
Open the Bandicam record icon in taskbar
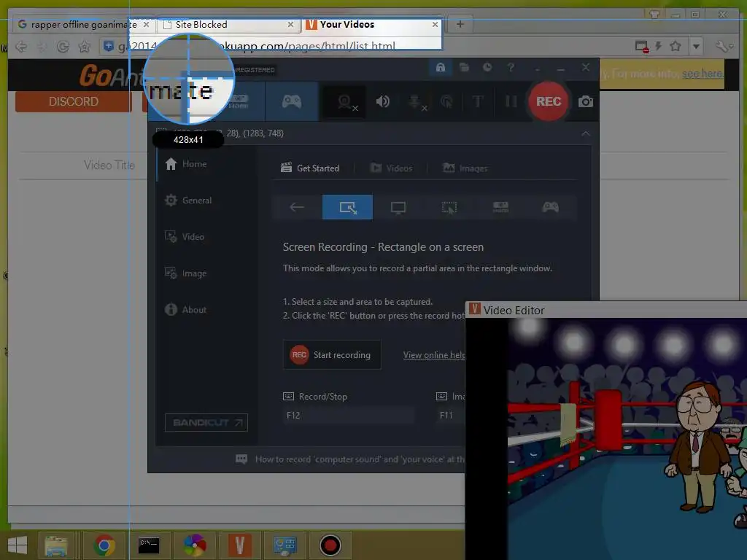coord(330,545)
